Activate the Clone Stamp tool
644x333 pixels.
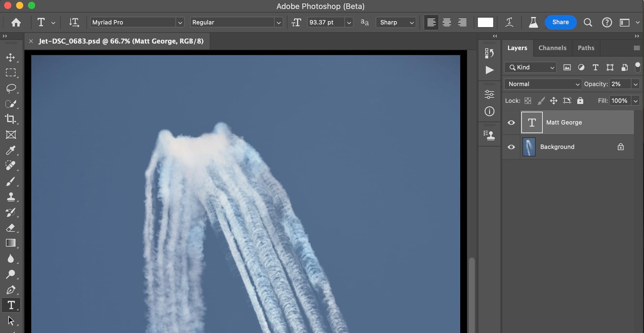point(10,197)
